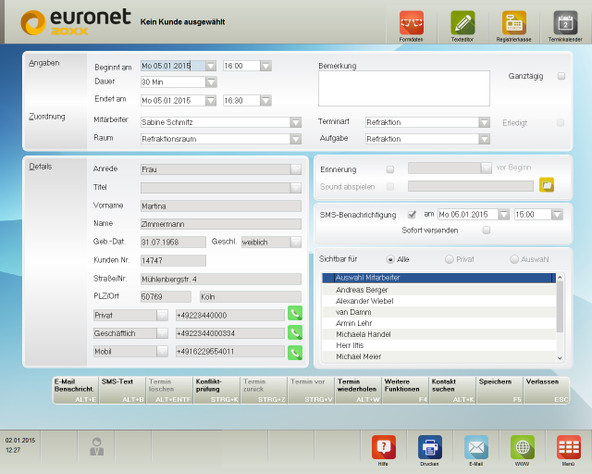Click inside the Bemerkung text field
592x474 pixels.
click(404, 88)
